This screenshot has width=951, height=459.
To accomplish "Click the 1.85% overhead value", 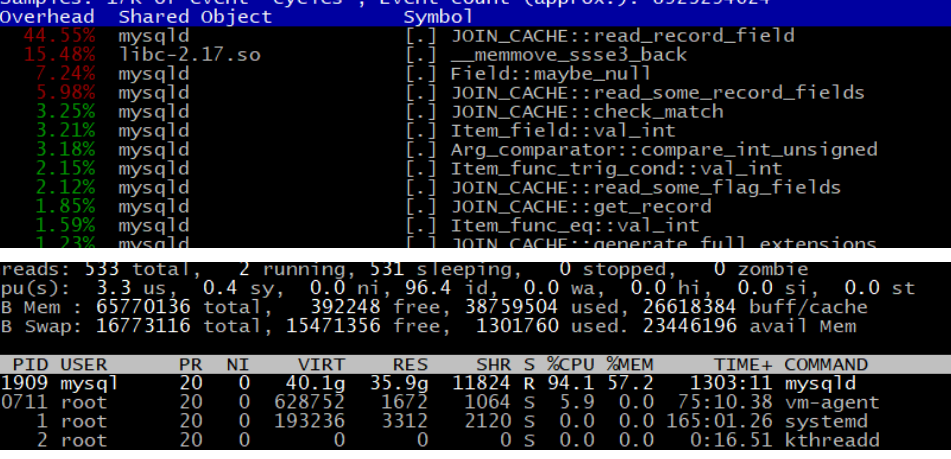I will [65, 207].
